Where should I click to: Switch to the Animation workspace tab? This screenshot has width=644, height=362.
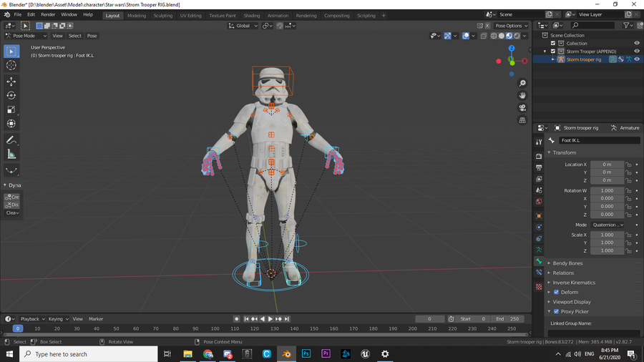pos(278,16)
